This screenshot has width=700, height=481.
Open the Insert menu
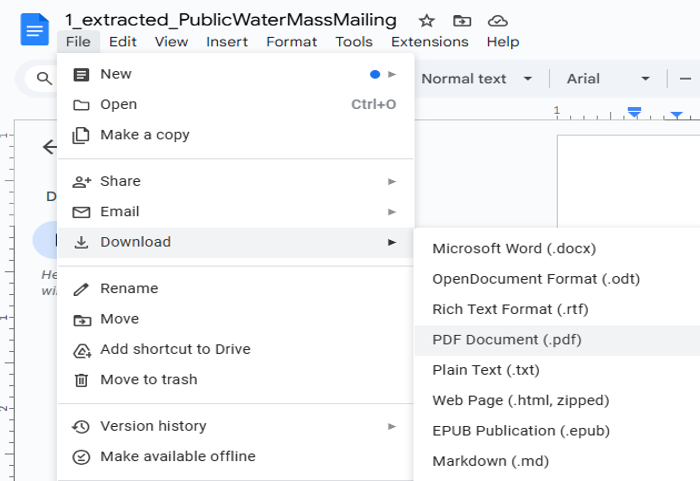click(x=227, y=42)
